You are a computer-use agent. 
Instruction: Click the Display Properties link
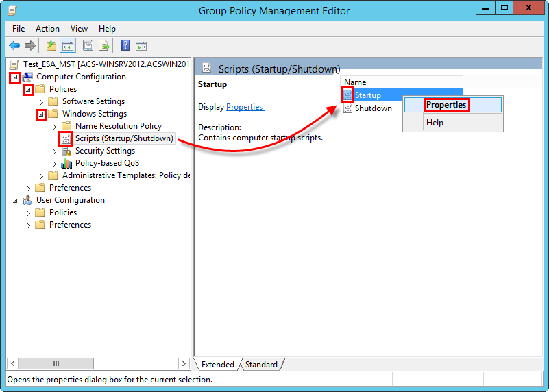click(244, 107)
